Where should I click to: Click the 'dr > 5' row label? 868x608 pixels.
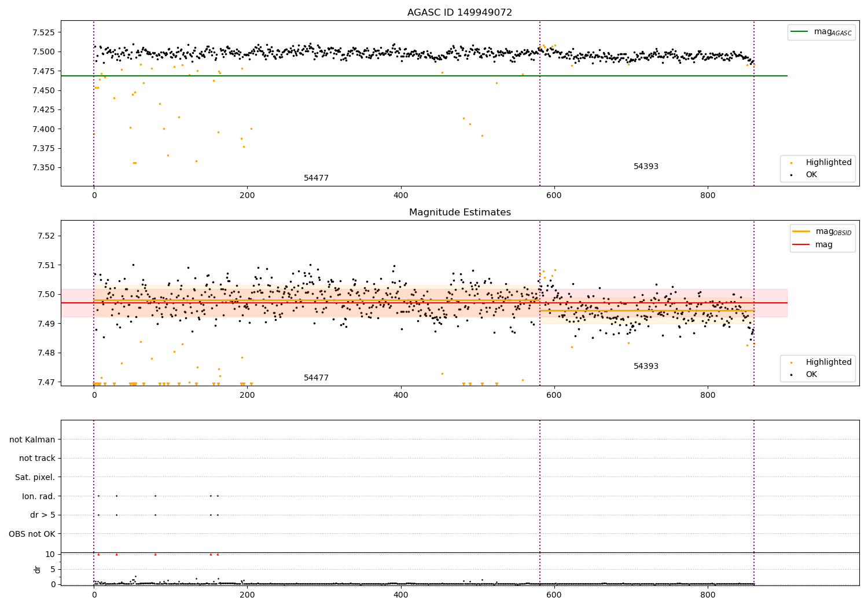[43, 515]
